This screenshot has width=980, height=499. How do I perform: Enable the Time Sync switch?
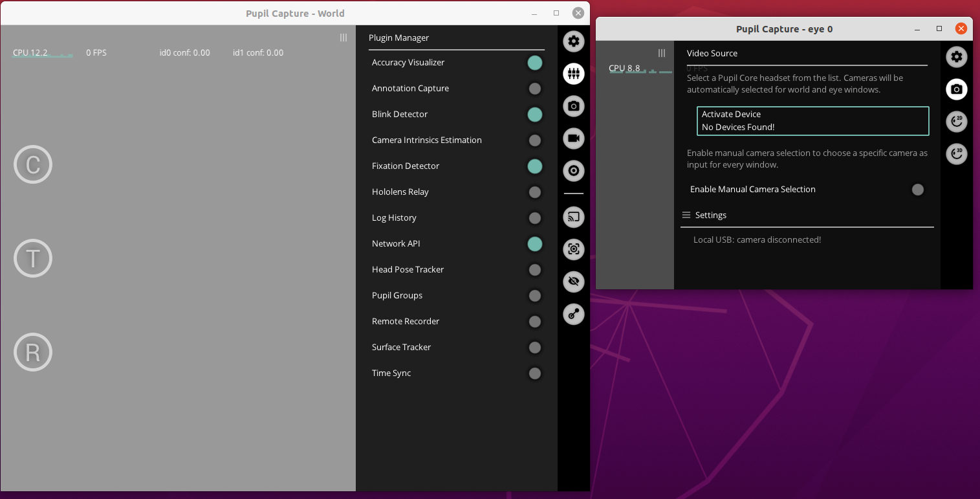click(534, 373)
